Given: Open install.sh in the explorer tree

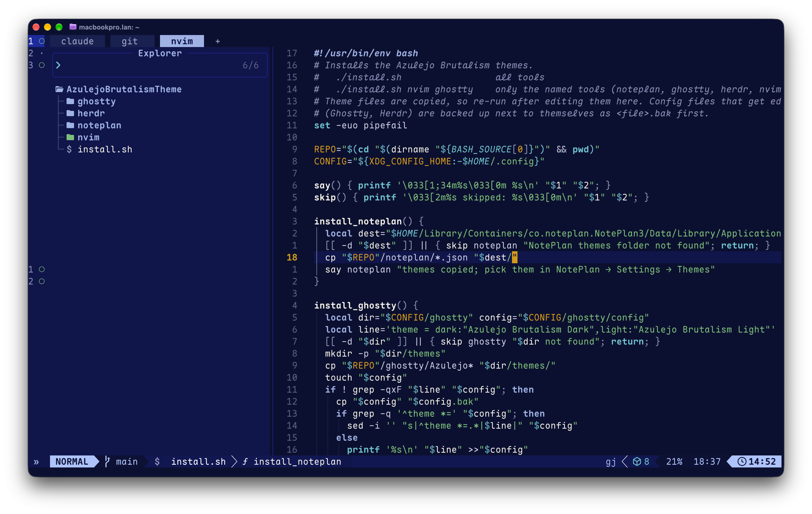Looking at the screenshot, I should 105,149.
